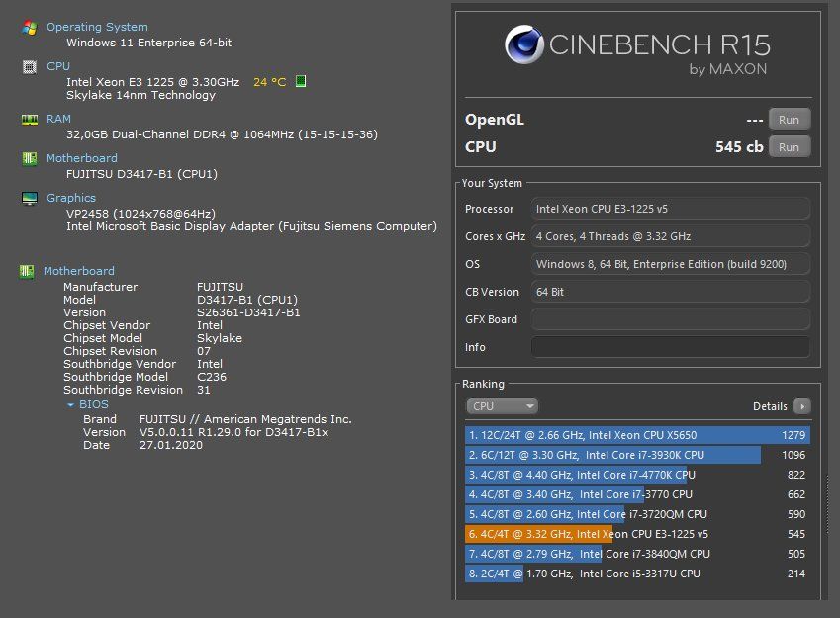
Task: Click the Motherboard icon in the summary list
Action: (30, 158)
